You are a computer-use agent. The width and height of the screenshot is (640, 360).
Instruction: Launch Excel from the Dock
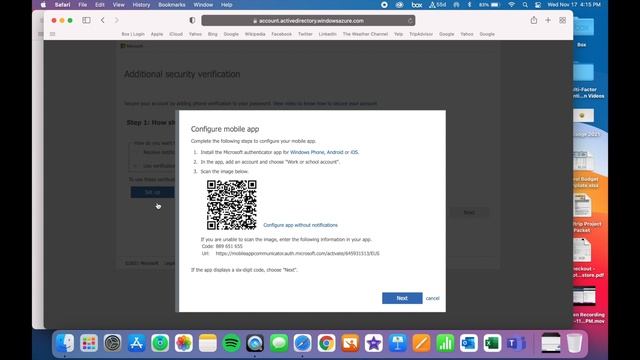coord(492,343)
